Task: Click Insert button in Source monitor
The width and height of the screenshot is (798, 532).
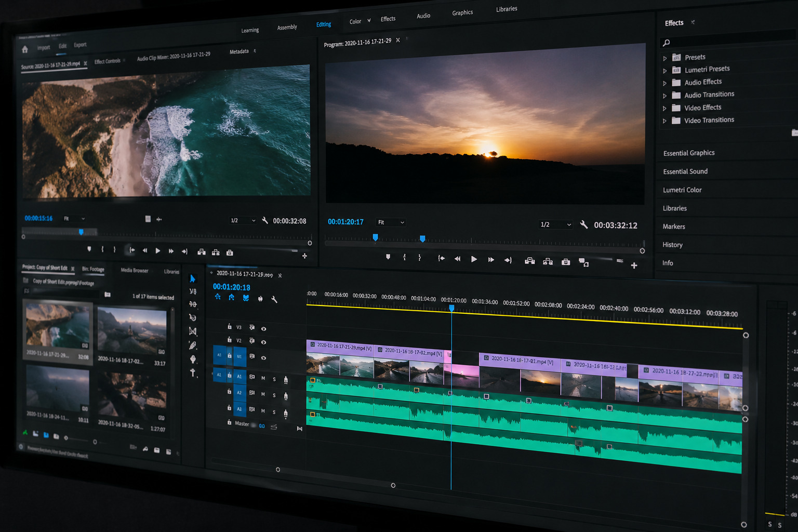Action: (202, 252)
